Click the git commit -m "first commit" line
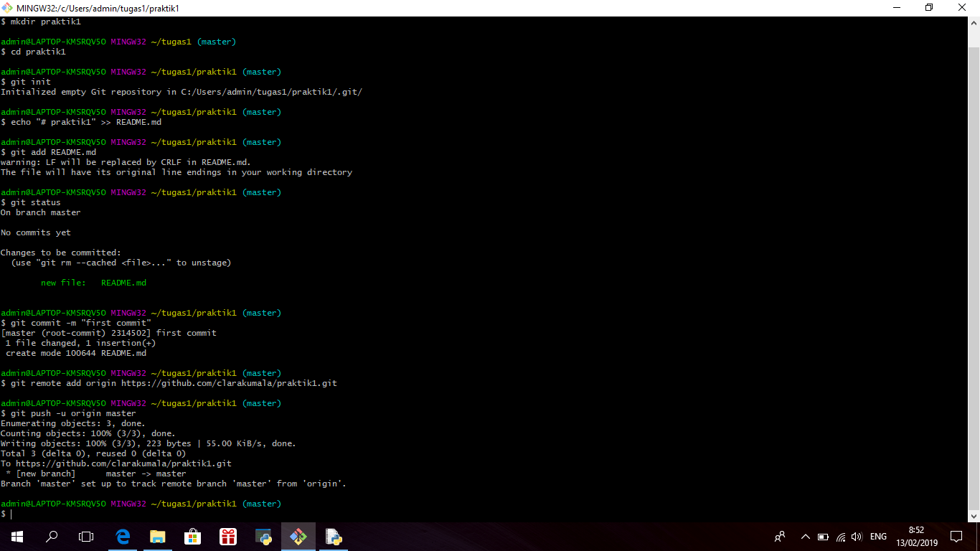This screenshot has height=551, width=980. (x=76, y=323)
